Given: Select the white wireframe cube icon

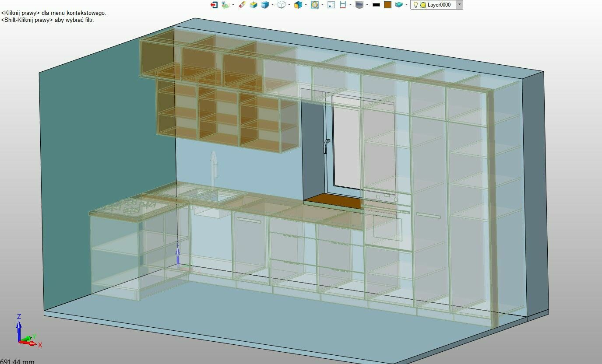Looking at the screenshot, I should click(282, 5).
